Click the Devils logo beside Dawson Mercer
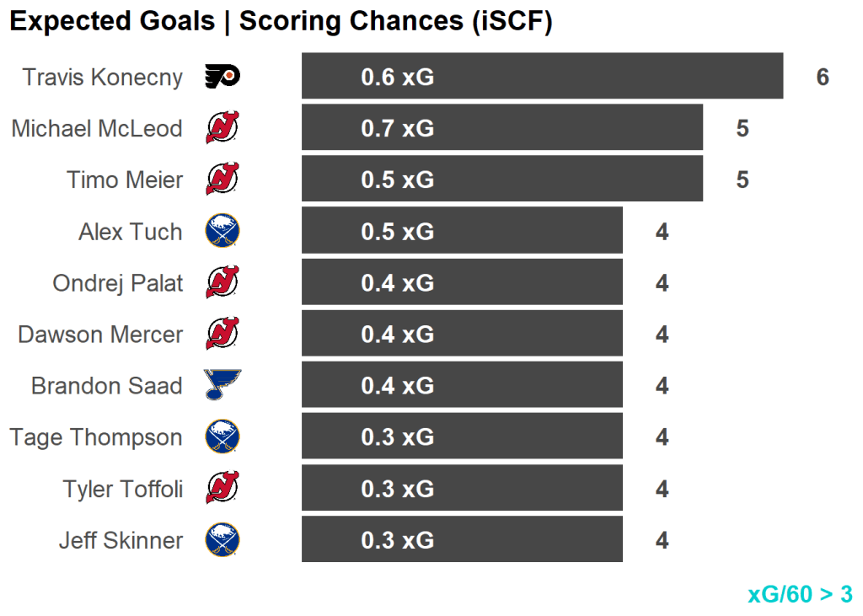The image size is (863, 616). [222, 335]
